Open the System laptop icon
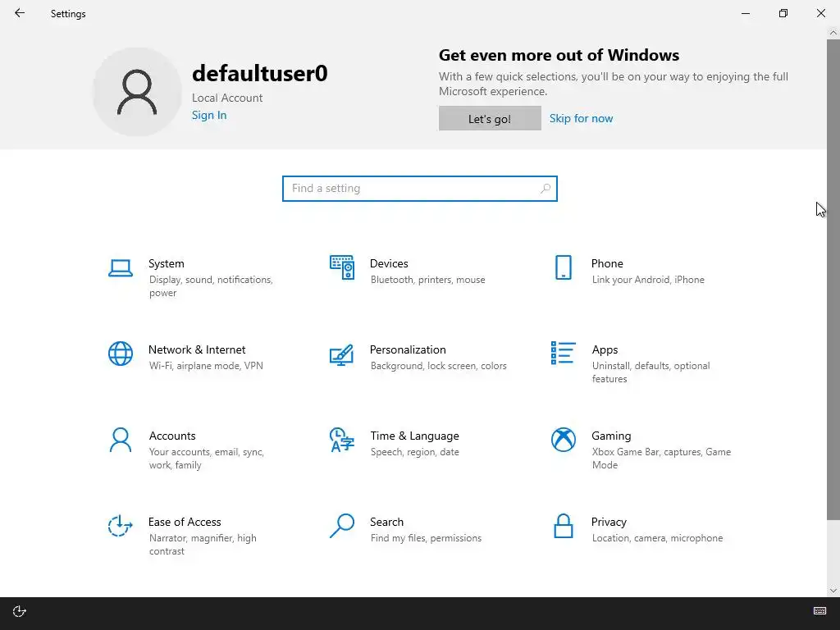Image resolution: width=840 pixels, height=630 pixels. click(120, 268)
